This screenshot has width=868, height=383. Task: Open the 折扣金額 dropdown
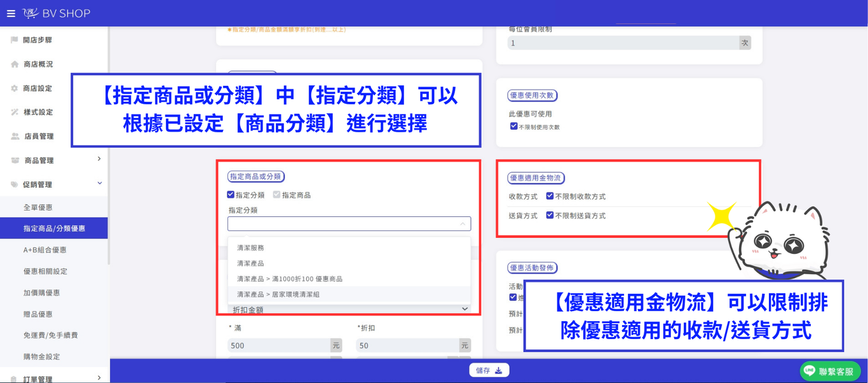(x=349, y=309)
